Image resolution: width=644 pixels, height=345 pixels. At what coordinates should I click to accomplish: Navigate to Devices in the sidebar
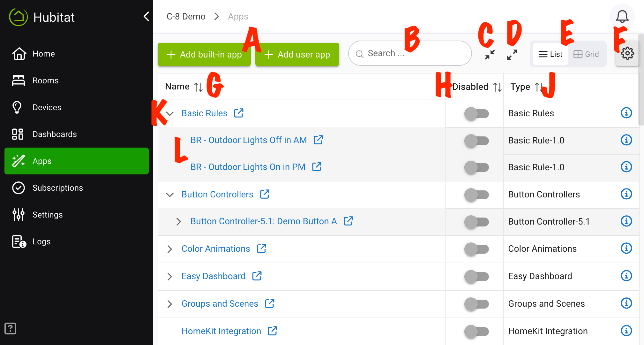coord(47,107)
